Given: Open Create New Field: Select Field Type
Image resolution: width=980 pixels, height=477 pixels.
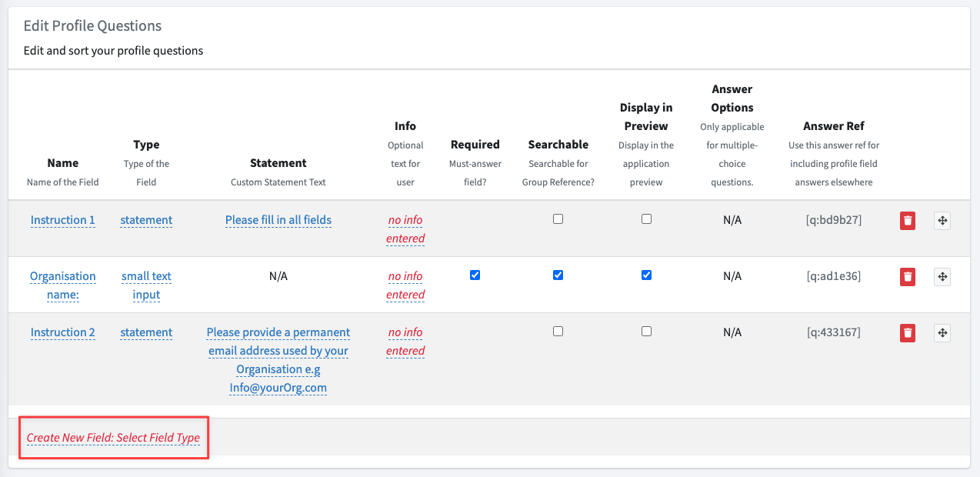Looking at the screenshot, I should click(113, 438).
